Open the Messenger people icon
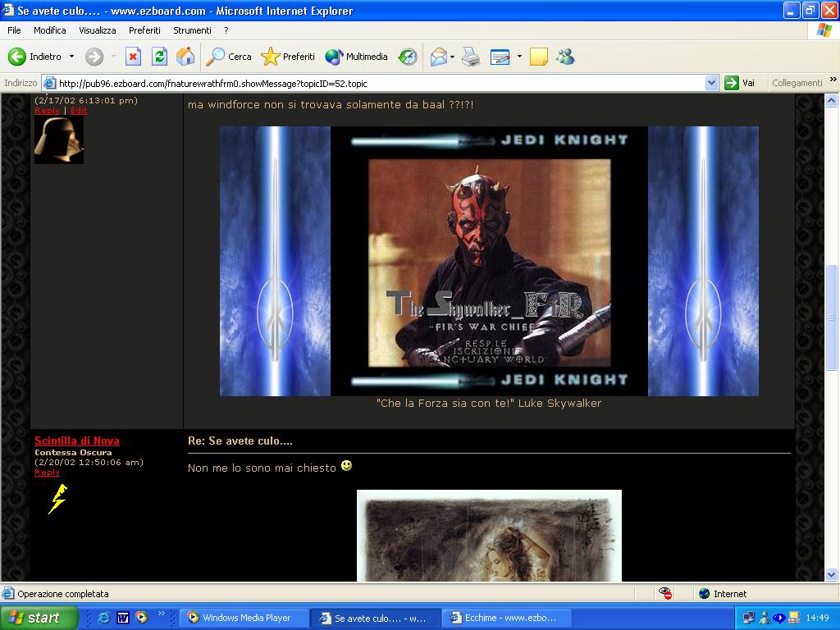This screenshot has width=840, height=630. pyautogui.click(x=565, y=57)
